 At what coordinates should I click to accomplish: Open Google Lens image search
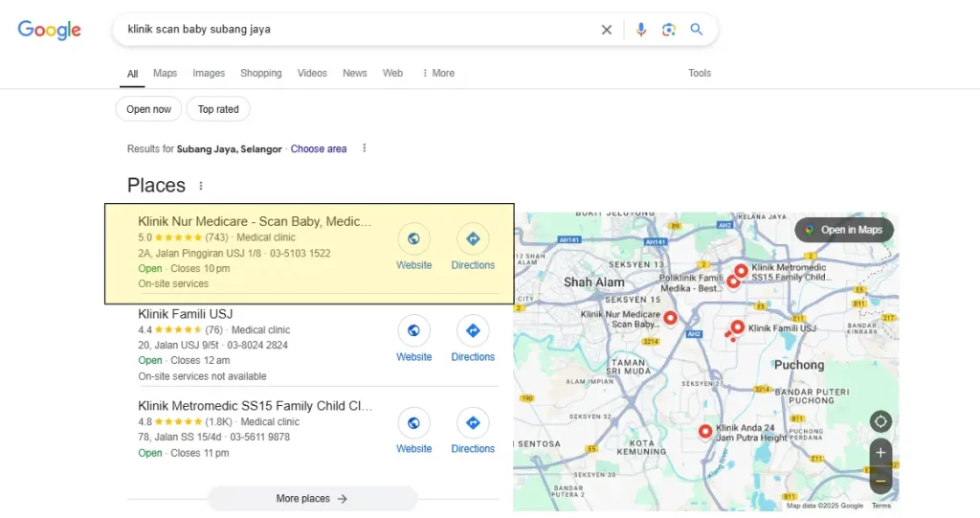pos(669,30)
